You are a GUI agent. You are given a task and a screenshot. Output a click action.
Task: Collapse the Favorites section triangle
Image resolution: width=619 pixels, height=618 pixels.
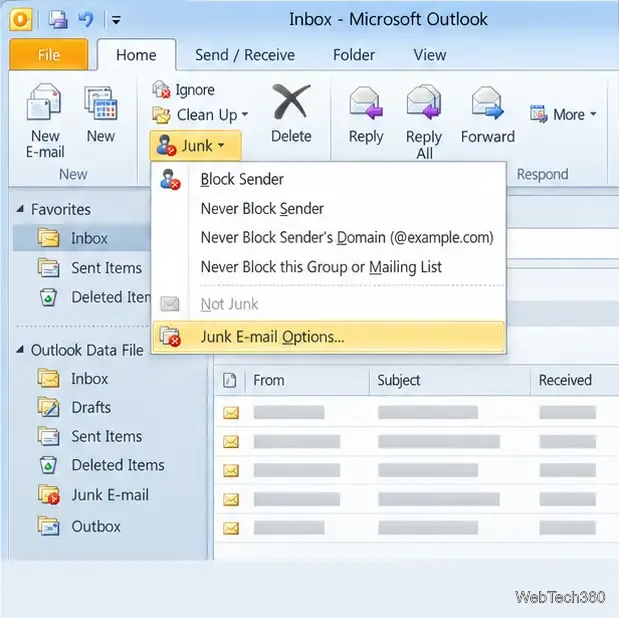20,209
